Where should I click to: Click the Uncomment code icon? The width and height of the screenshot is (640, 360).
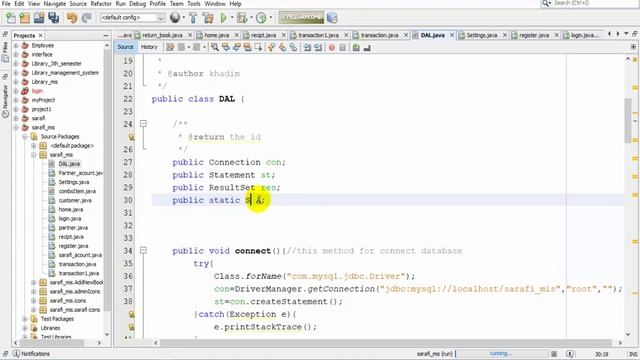coord(367,48)
